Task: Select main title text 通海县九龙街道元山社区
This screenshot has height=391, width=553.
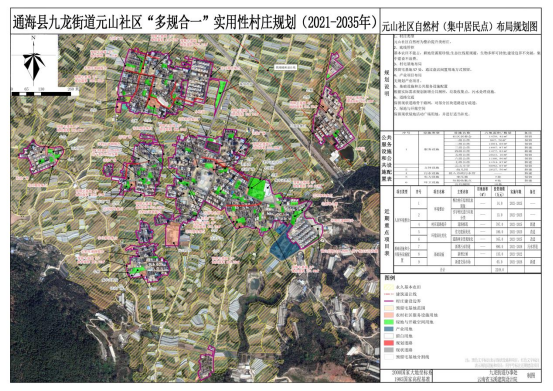Action: [x=77, y=23]
